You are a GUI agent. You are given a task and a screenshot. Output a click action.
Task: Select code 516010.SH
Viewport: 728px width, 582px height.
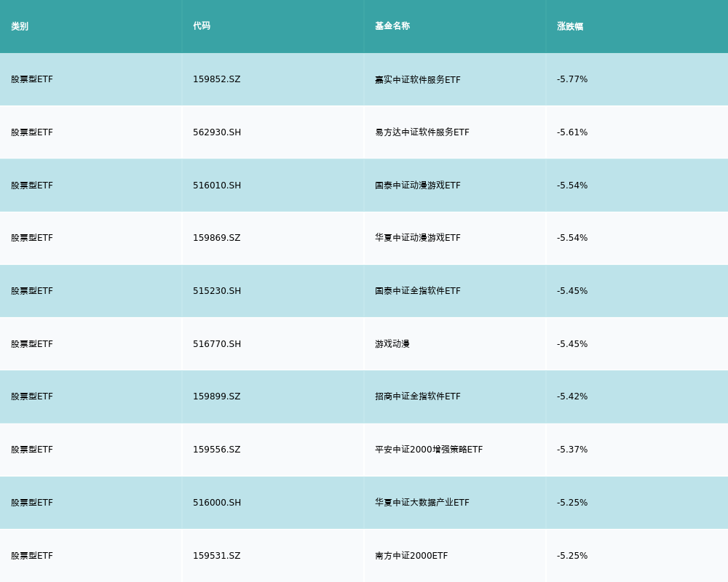pyautogui.click(x=217, y=186)
